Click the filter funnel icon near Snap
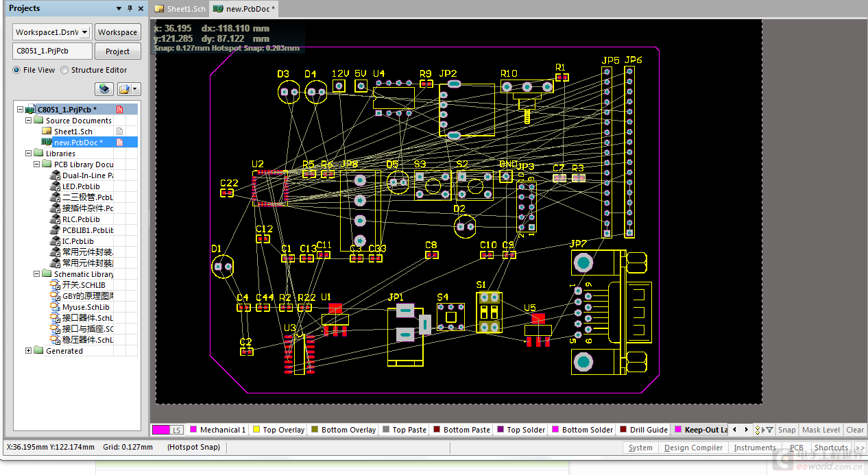The width and height of the screenshot is (868, 475). click(x=770, y=430)
